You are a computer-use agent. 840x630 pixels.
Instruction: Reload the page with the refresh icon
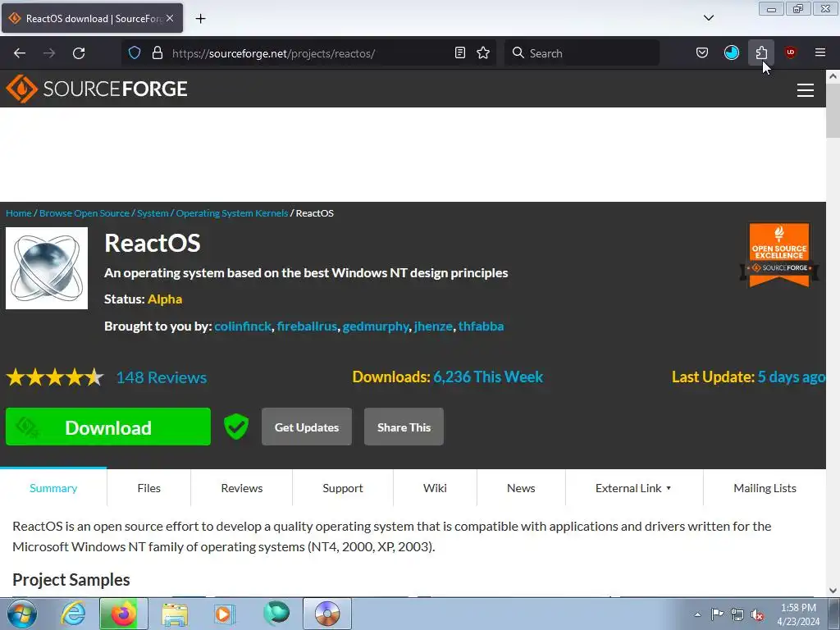tap(79, 53)
